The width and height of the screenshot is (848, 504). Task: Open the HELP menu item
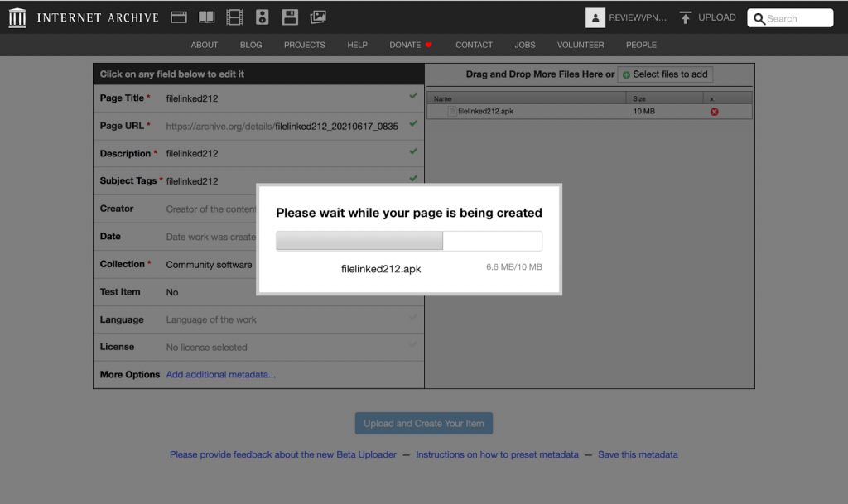click(358, 45)
